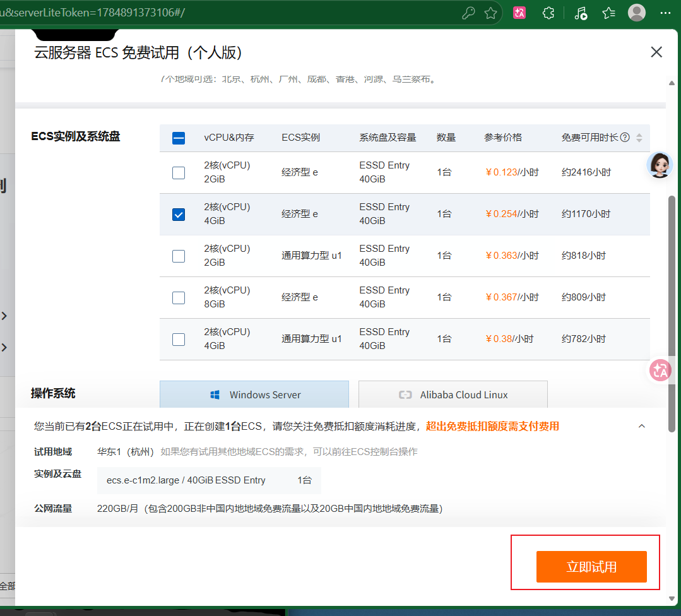Click the music note media control icon
681x616 pixels.
(x=580, y=13)
